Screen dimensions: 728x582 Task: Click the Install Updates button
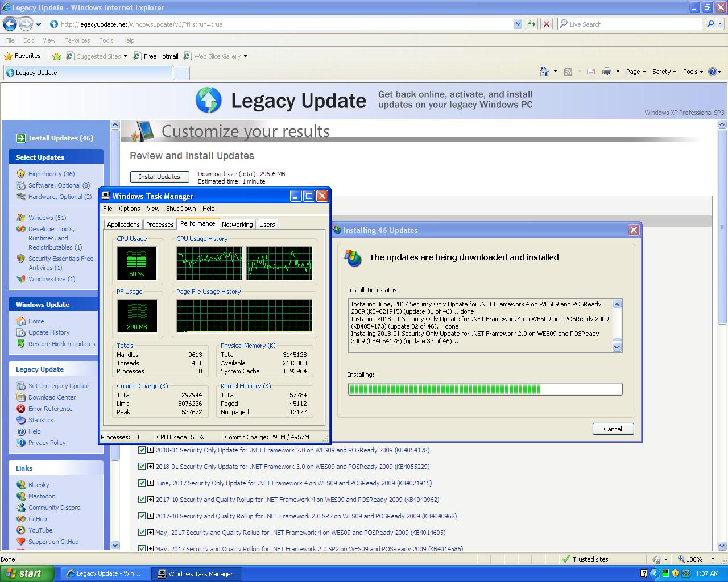tap(159, 177)
